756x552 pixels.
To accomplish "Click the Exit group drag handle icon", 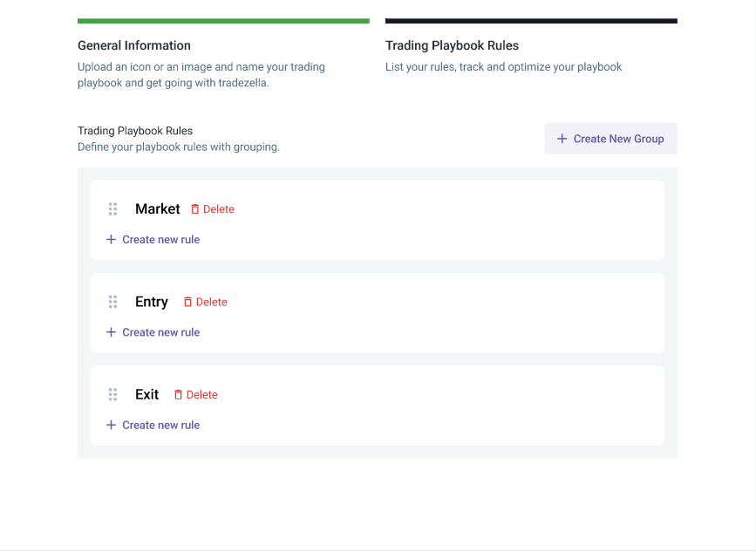I will pyautogui.click(x=112, y=394).
